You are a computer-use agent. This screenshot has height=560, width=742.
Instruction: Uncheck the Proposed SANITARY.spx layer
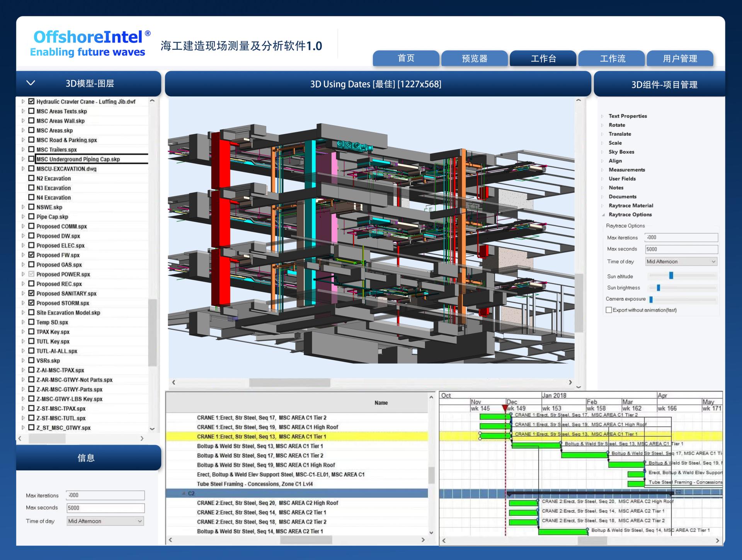32,293
